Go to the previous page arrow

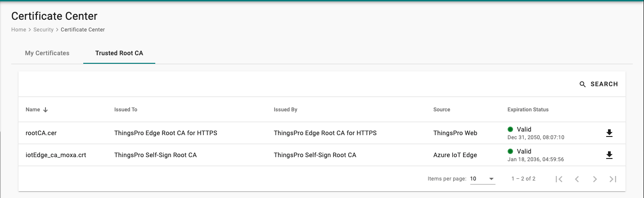(x=577, y=179)
